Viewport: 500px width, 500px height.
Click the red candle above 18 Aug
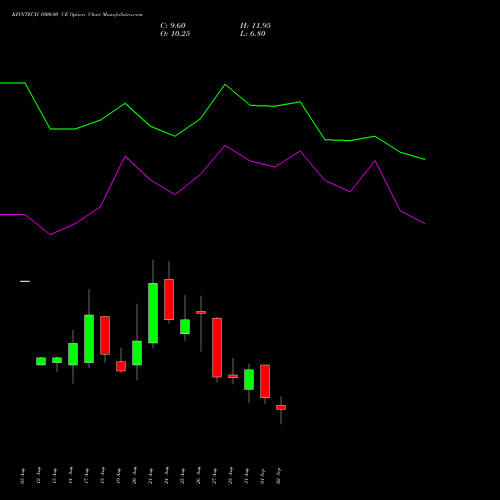coord(105,335)
